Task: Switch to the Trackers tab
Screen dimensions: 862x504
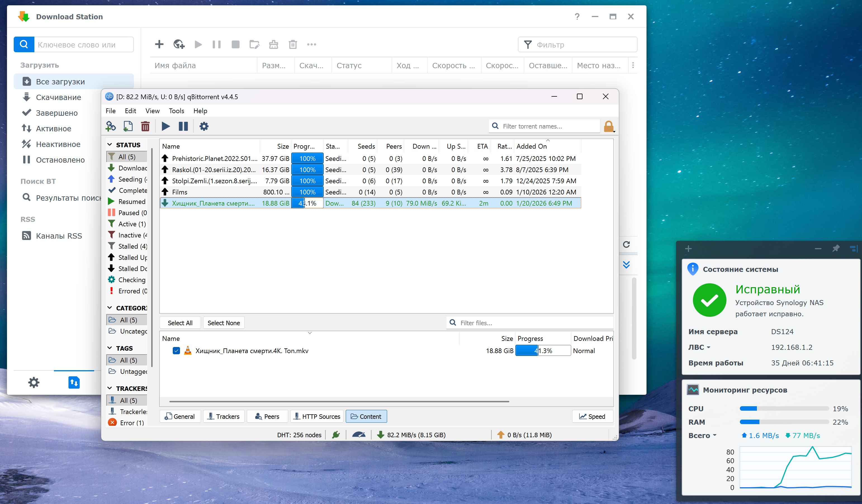Action: pos(224,416)
